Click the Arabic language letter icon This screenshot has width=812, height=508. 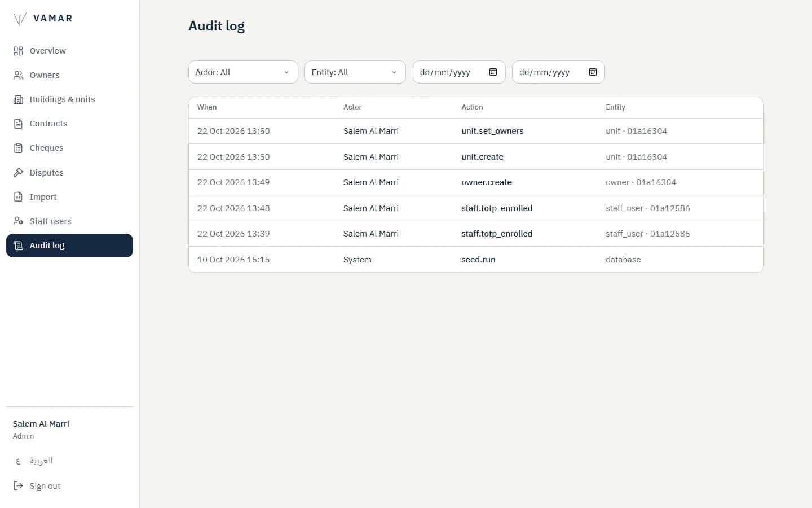pos(18,461)
